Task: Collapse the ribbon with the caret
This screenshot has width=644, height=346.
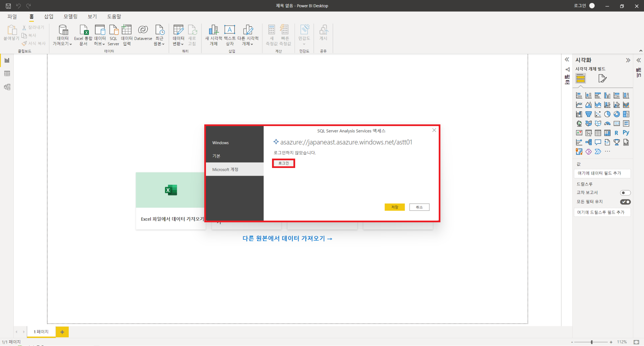Action: [641, 51]
